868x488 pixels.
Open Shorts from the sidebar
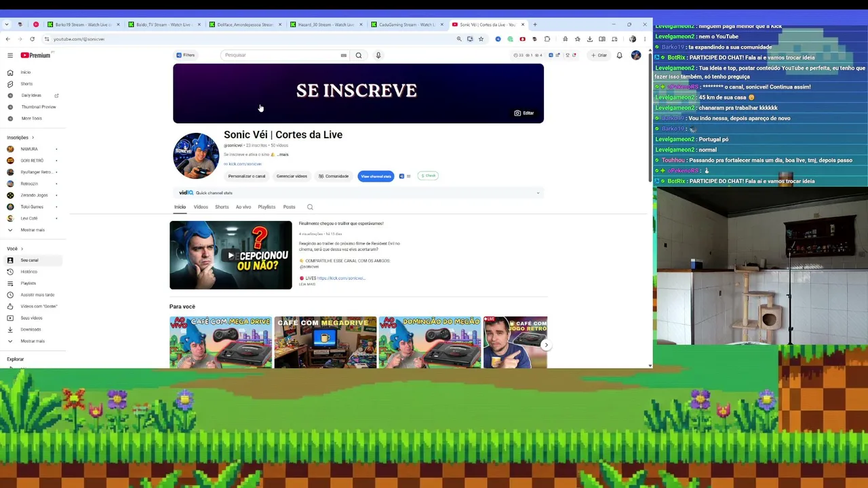tap(26, 84)
